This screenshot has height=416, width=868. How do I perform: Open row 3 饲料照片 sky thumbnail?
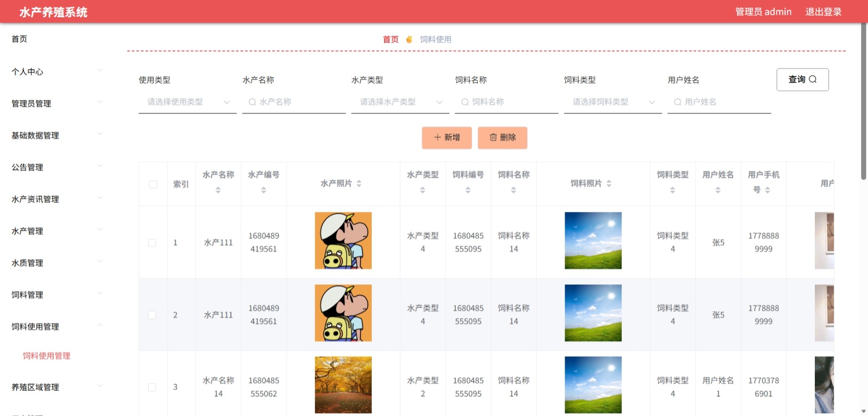coord(593,385)
